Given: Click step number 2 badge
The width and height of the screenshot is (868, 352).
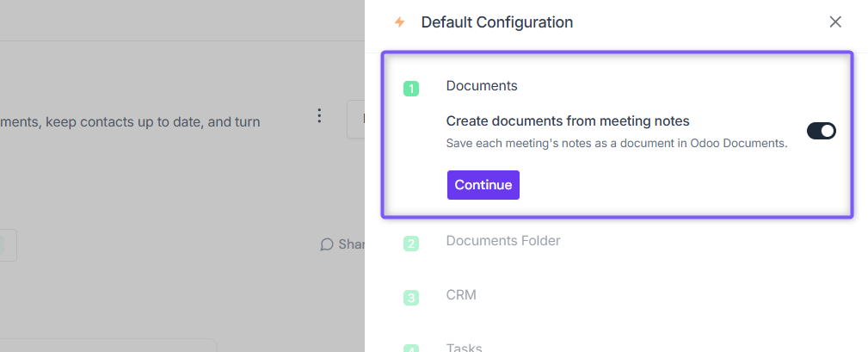Looking at the screenshot, I should coord(411,244).
